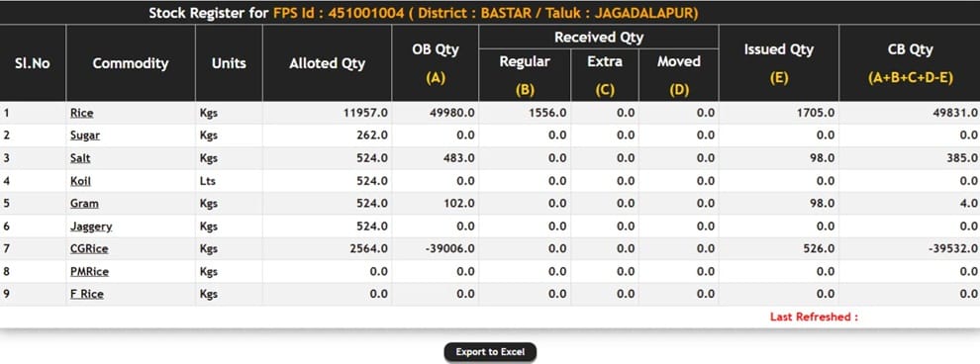Viewport: 980px width, 364px height.
Task: Open the Jaggery commodity link
Action: 91,227
